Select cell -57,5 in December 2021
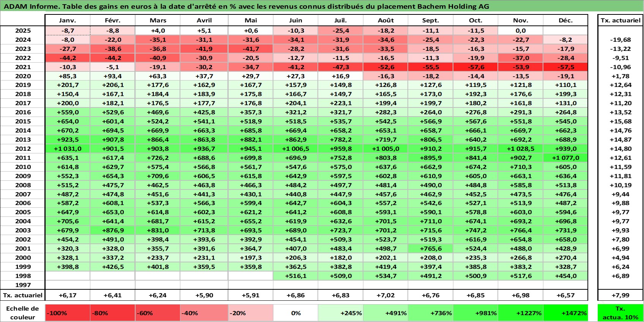 pyautogui.click(x=565, y=67)
